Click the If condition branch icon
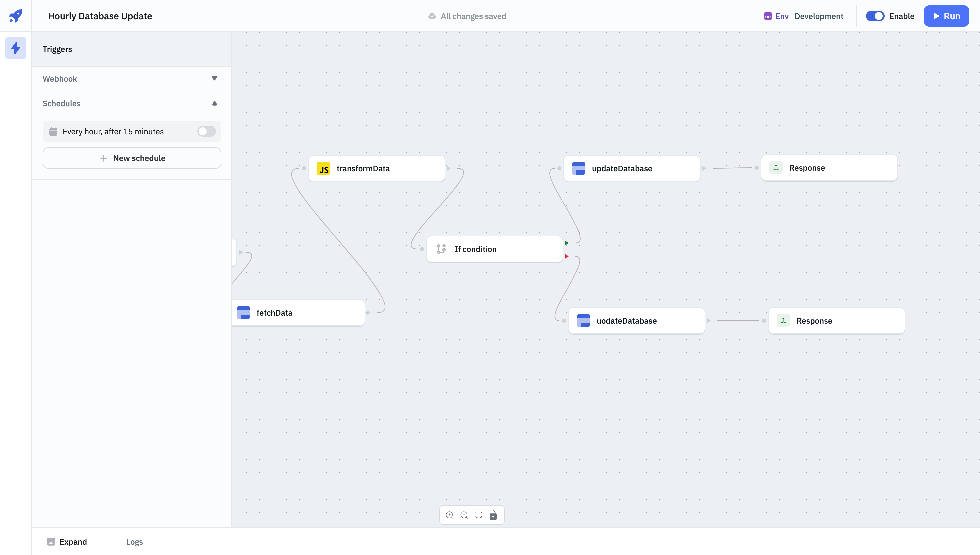Image resolution: width=980 pixels, height=555 pixels. (441, 249)
